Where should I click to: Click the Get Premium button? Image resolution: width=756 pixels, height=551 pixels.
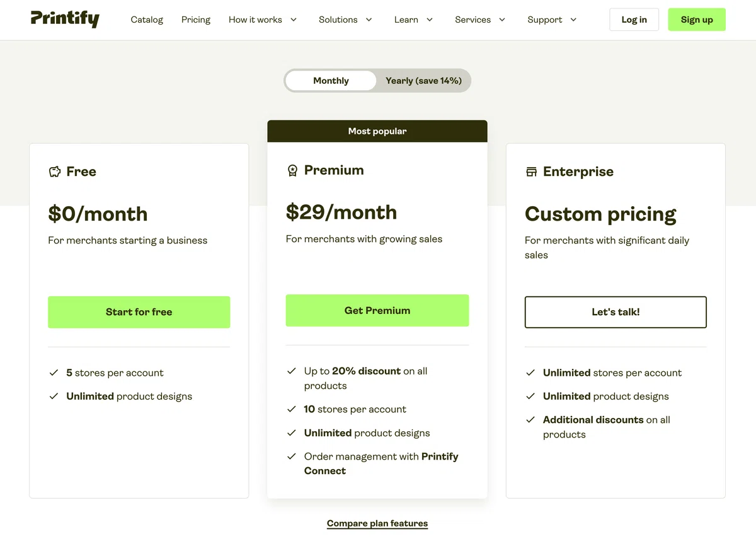click(377, 310)
